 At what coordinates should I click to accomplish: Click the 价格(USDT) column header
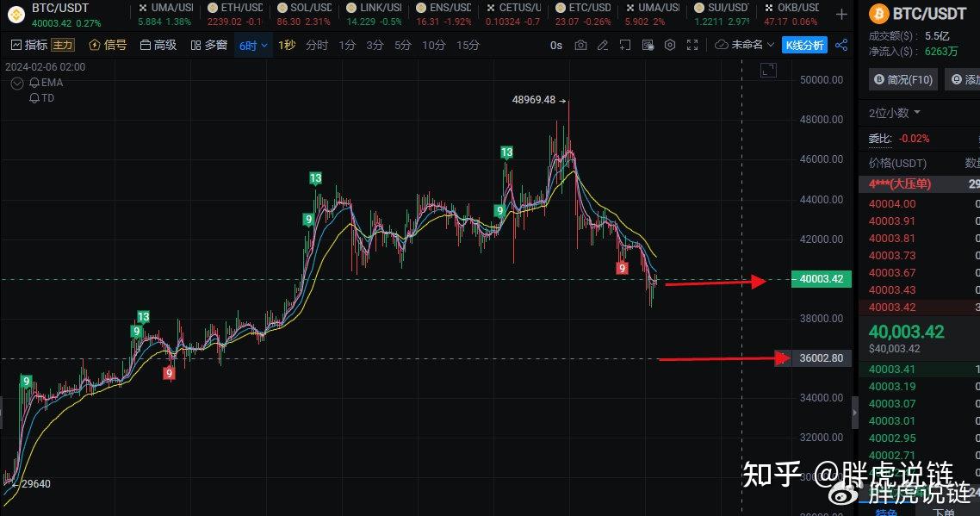[897, 164]
